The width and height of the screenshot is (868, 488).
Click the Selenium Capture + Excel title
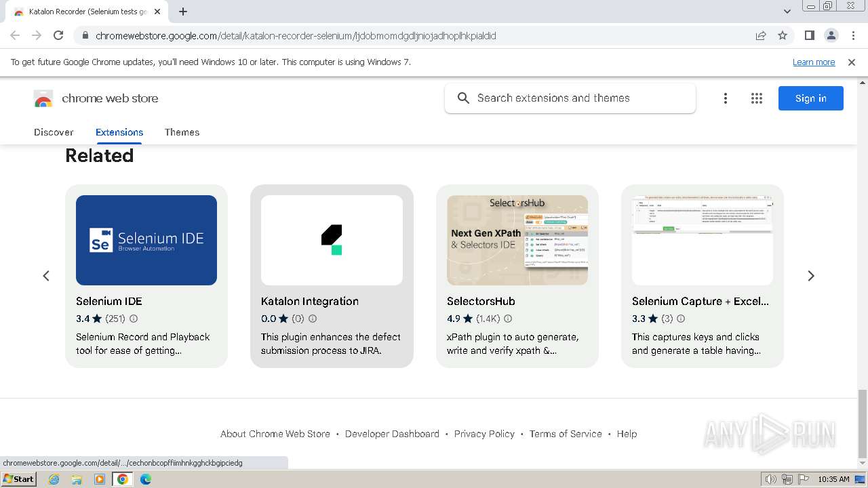[x=701, y=302]
